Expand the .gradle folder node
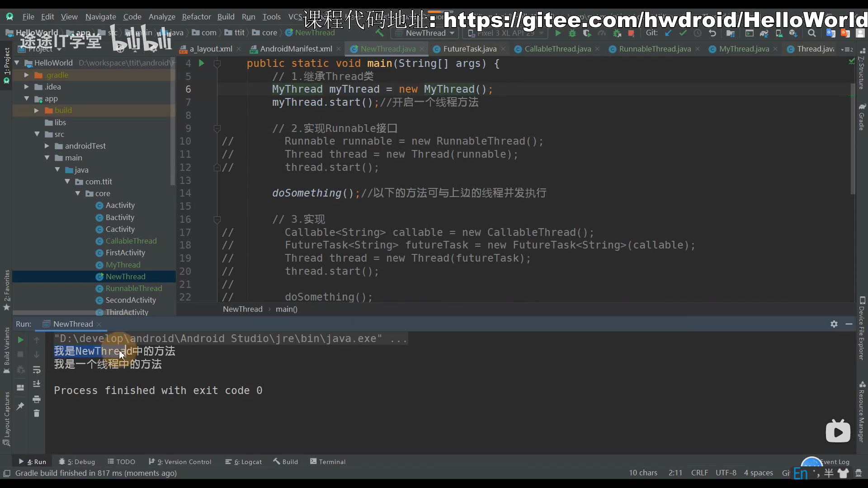Screen dimensions: 868x488 click(x=26, y=75)
